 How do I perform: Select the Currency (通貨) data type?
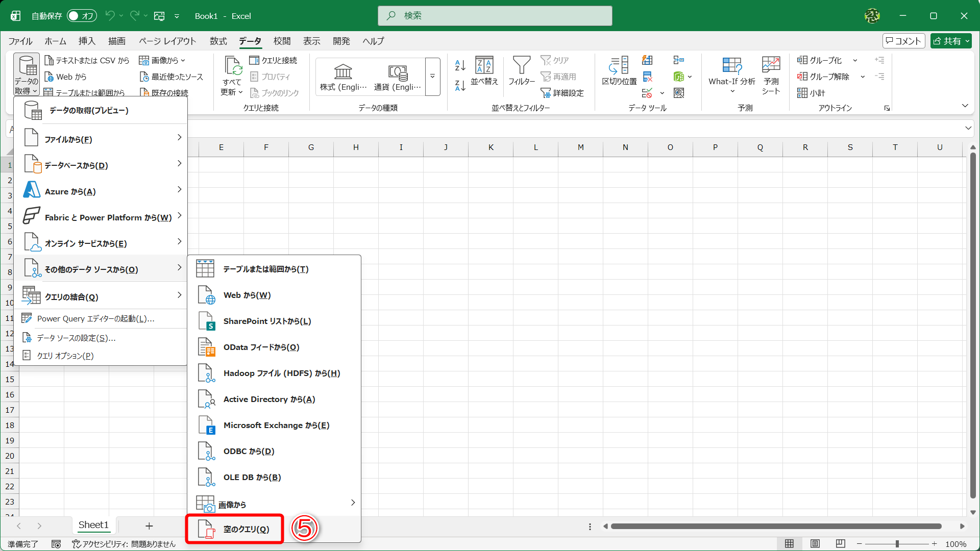click(398, 77)
